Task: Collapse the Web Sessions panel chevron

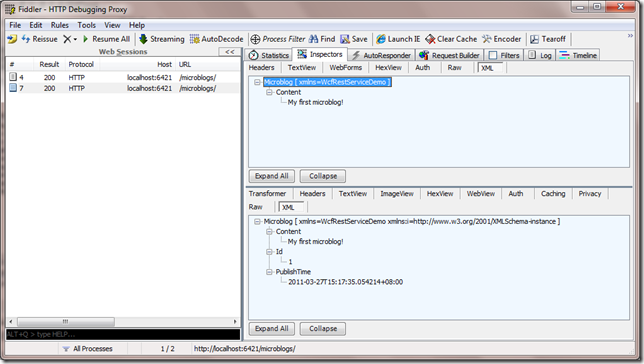Action: click(230, 52)
